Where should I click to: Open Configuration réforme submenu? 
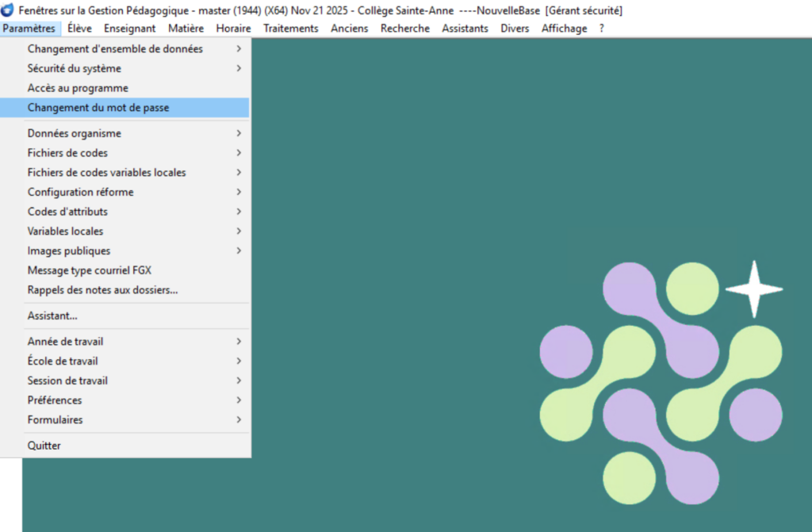pyautogui.click(x=80, y=192)
